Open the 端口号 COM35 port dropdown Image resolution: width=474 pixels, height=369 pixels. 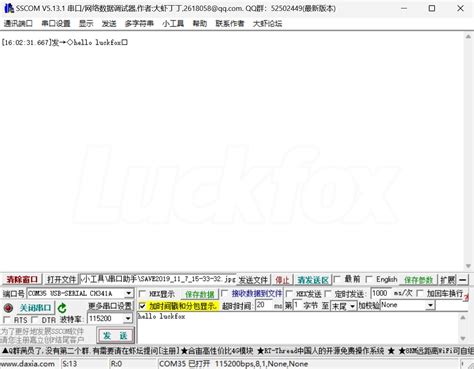[x=129, y=293]
